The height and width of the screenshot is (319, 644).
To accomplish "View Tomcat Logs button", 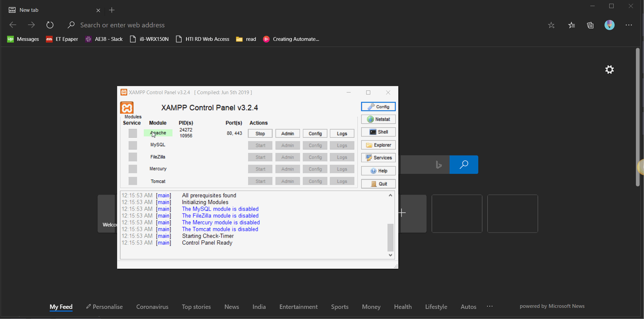I will coord(342,181).
